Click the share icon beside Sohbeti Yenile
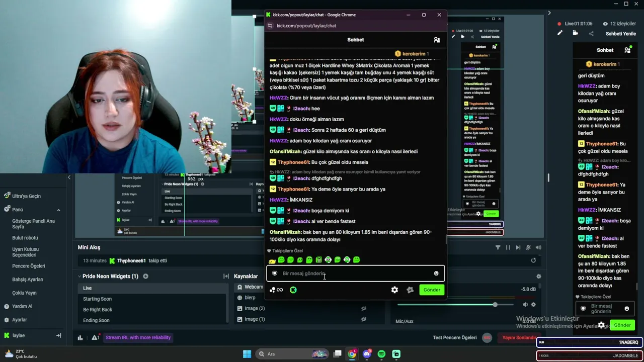Image resolution: width=644 pixels, height=362 pixels. 591,34
